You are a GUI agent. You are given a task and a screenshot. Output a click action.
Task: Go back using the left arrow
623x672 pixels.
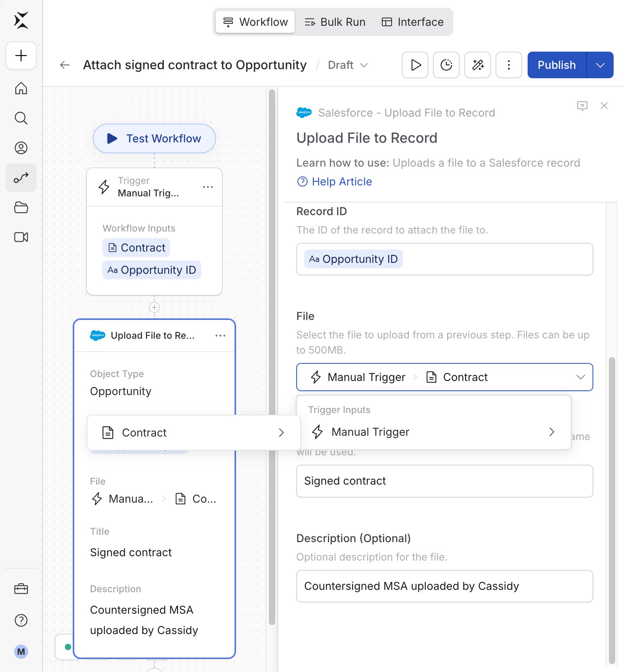(x=65, y=65)
